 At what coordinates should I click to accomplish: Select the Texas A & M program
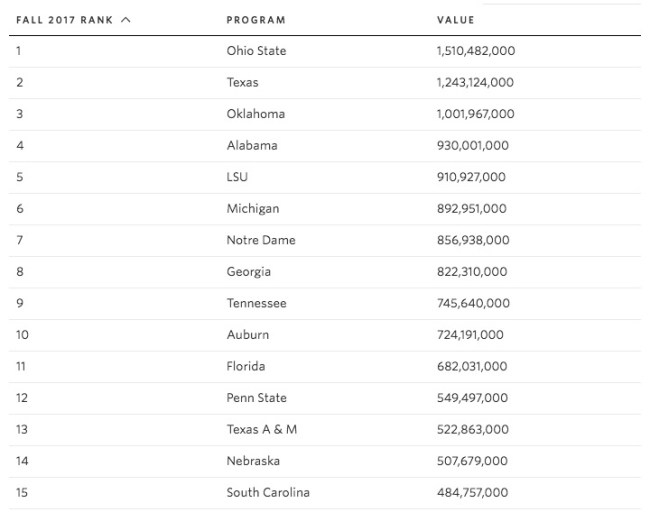point(262,429)
